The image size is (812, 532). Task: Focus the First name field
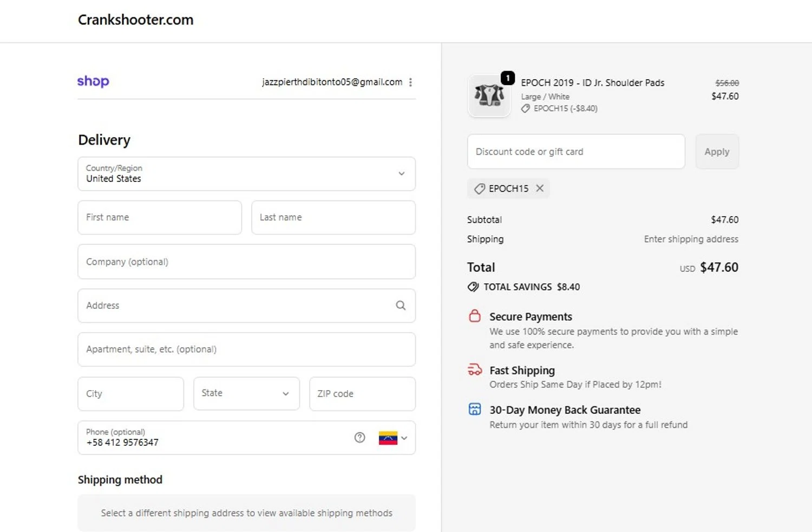tap(160, 218)
